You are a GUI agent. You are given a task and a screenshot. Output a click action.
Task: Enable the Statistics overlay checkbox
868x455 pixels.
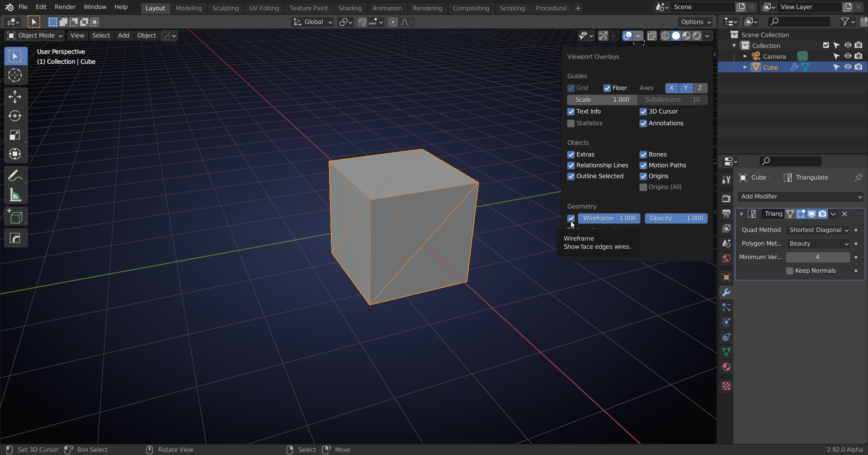point(571,123)
